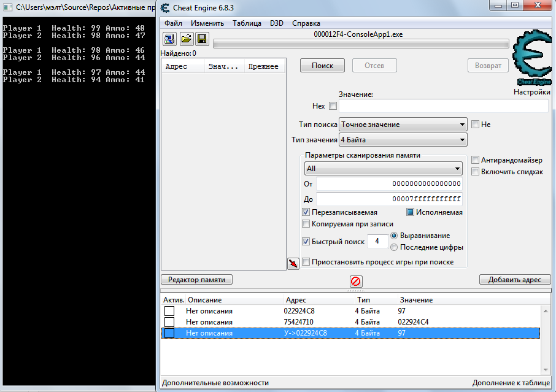Click the red arrow copy-to-table icon
The width and height of the screenshot is (556, 392).
(x=293, y=263)
